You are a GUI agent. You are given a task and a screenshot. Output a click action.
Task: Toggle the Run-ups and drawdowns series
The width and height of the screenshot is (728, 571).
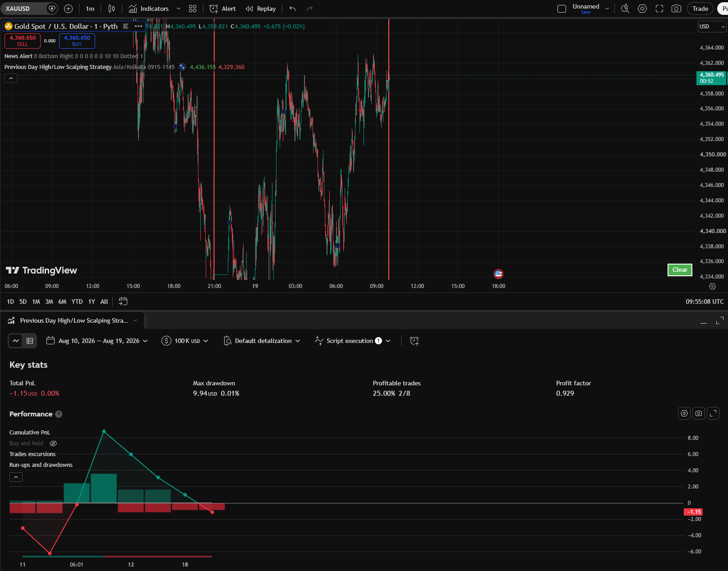[41, 465]
